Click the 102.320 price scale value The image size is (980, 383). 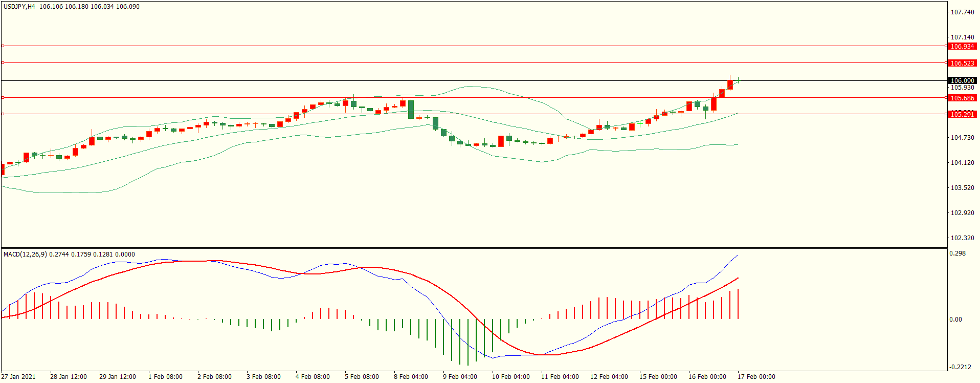coord(962,238)
